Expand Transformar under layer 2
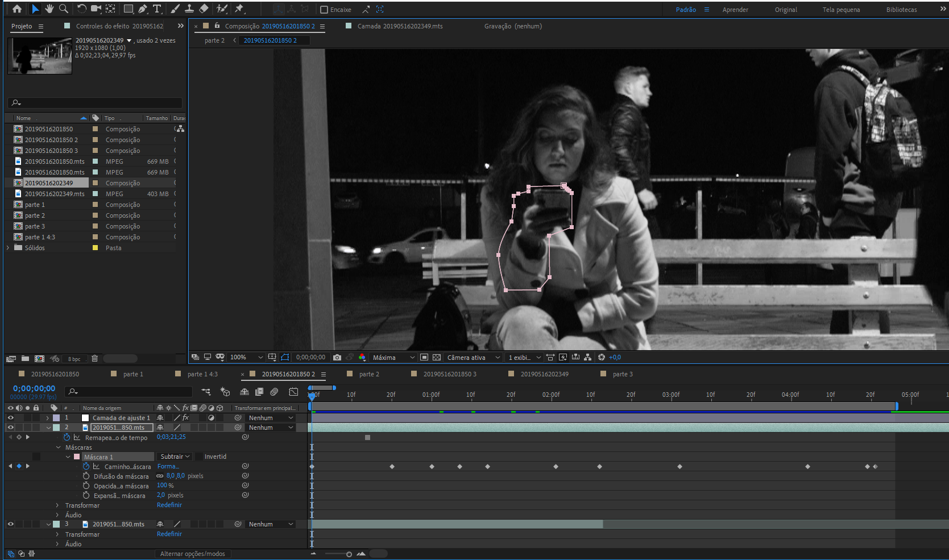 pos(57,505)
